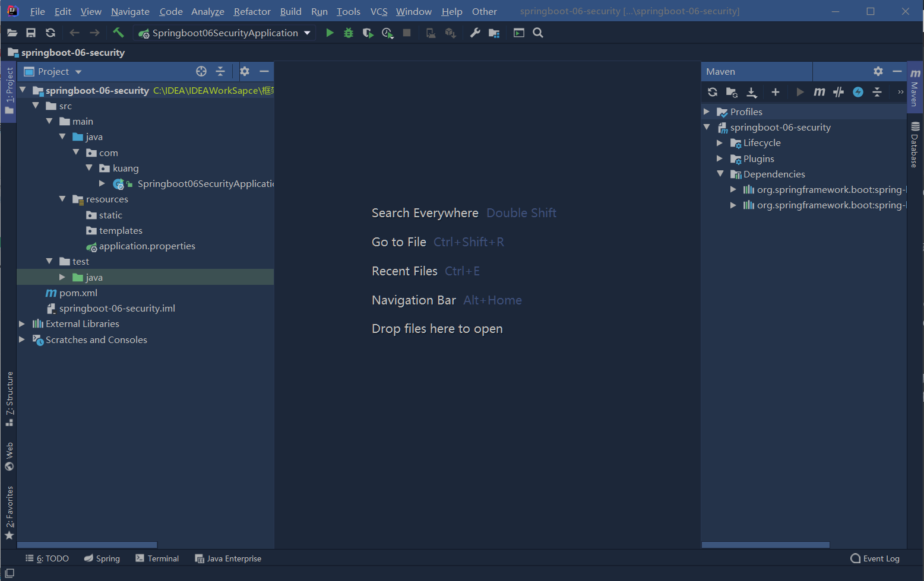Open Maven panel gear settings
The image size is (924, 581).
tap(878, 71)
